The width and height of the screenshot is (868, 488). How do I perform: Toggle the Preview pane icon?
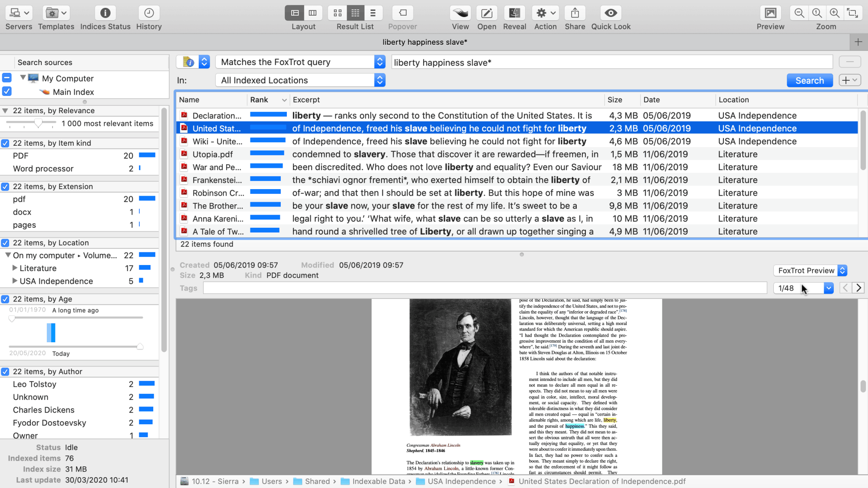[x=770, y=13]
